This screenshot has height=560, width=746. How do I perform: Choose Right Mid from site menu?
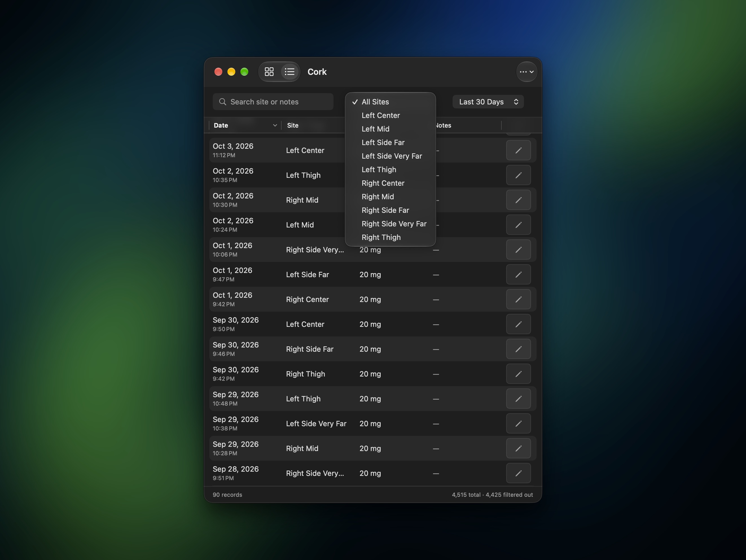point(390,197)
